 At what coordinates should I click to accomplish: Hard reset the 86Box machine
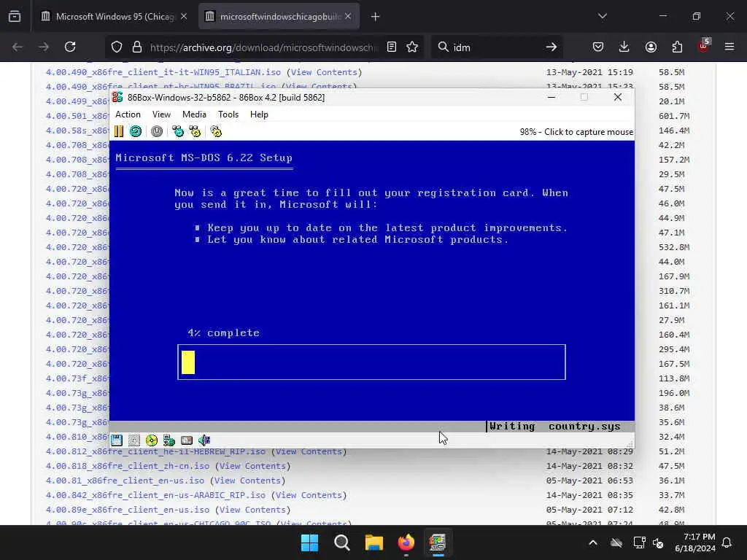[136, 131]
